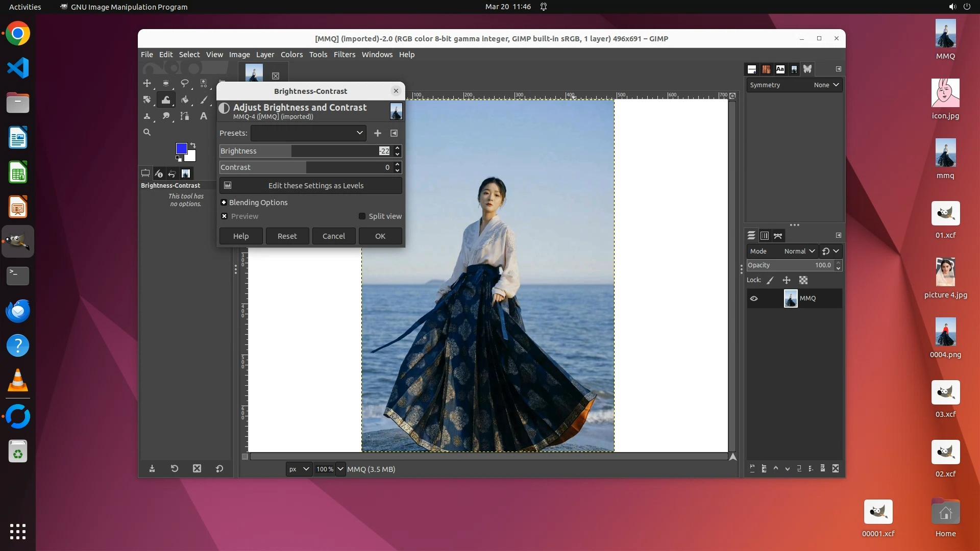The image size is (980, 551).
Task: Open the Colors menu
Action: pyautogui.click(x=291, y=55)
